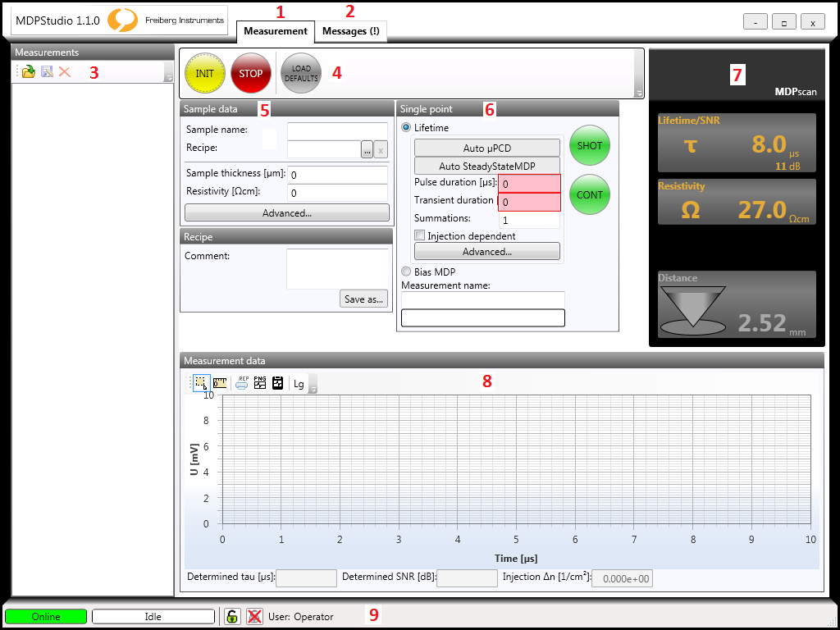
Task: Select the zoom rectangle selection tool
Action: pos(201,383)
